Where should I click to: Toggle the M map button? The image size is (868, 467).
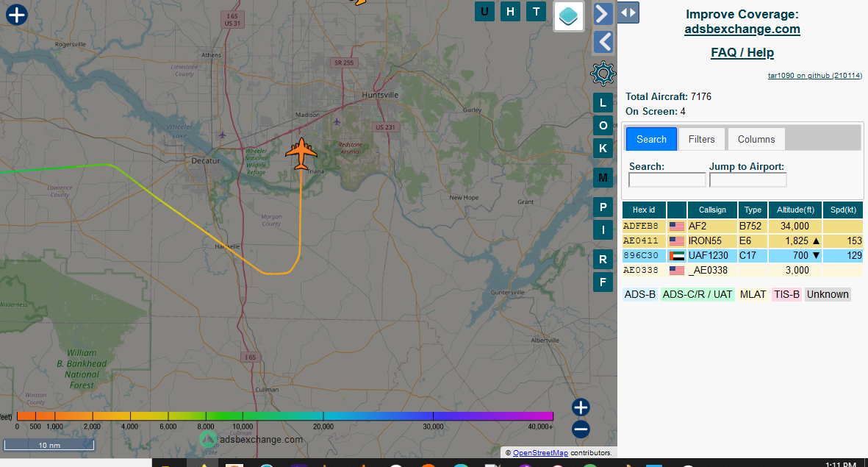(x=603, y=178)
